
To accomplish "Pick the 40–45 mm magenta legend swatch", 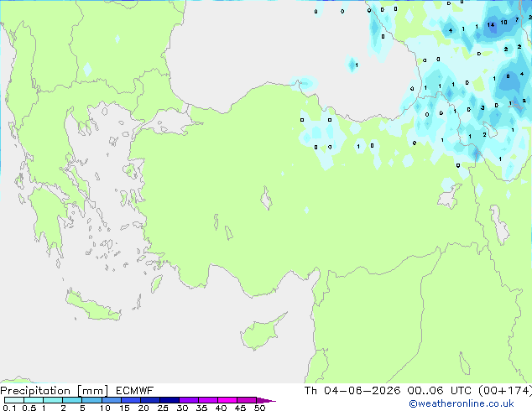I will coord(227,400).
